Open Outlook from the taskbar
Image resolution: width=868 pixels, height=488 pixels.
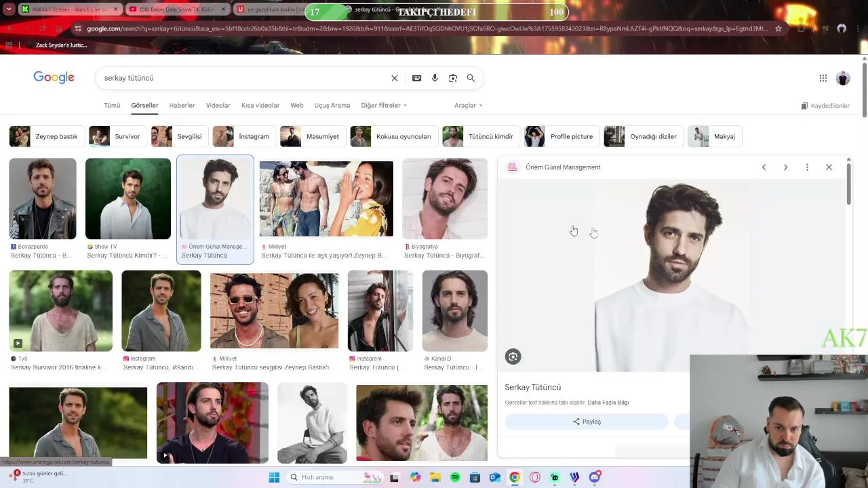[495, 477]
